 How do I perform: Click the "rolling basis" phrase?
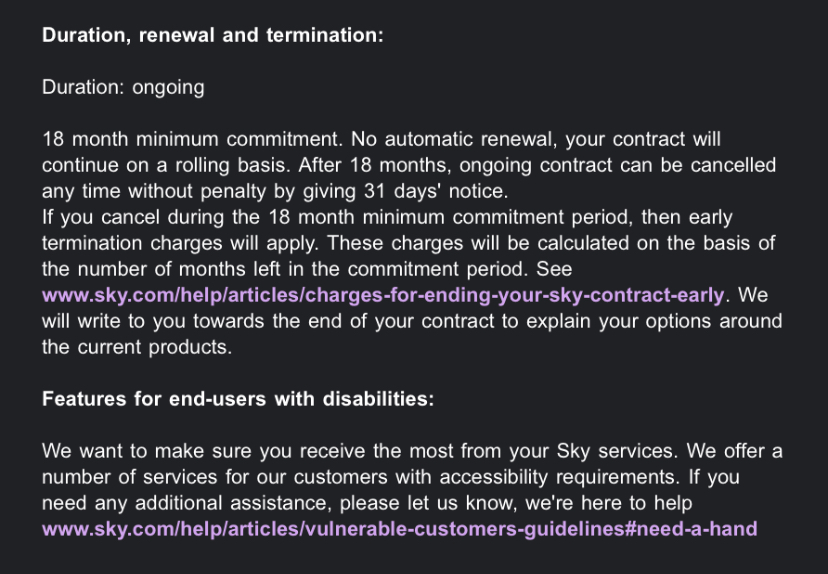click(x=236, y=165)
